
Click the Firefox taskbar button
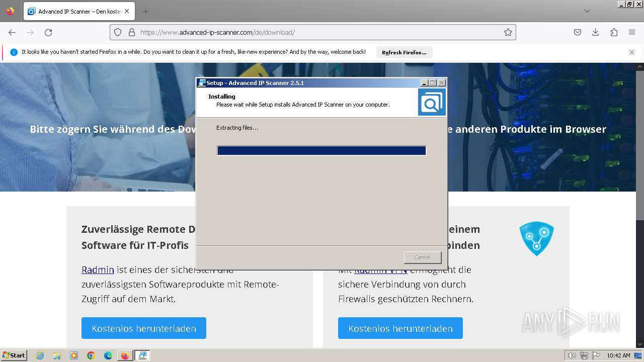click(125, 355)
